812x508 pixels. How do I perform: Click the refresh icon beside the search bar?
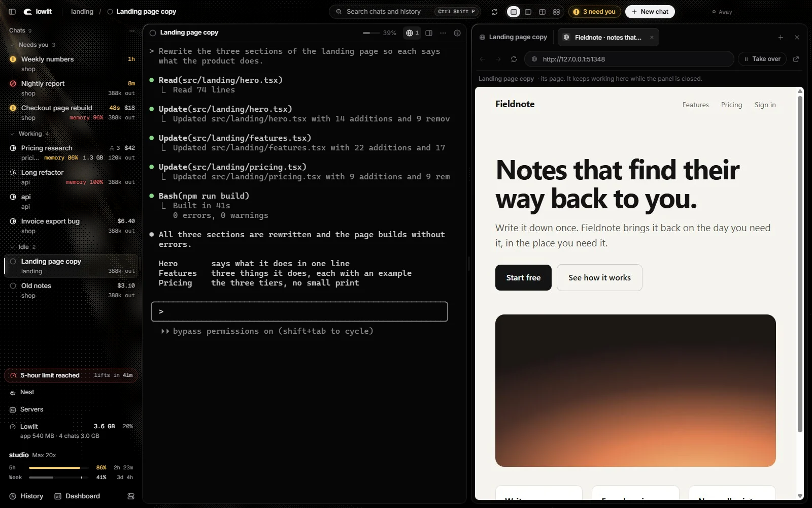(x=494, y=12)
